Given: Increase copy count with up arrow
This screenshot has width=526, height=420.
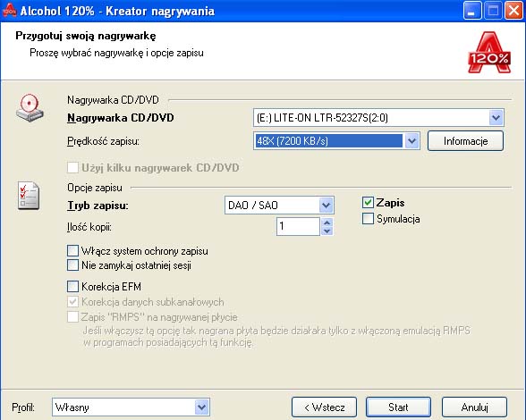Looking at the screenshot, I should tap(327, 223).
